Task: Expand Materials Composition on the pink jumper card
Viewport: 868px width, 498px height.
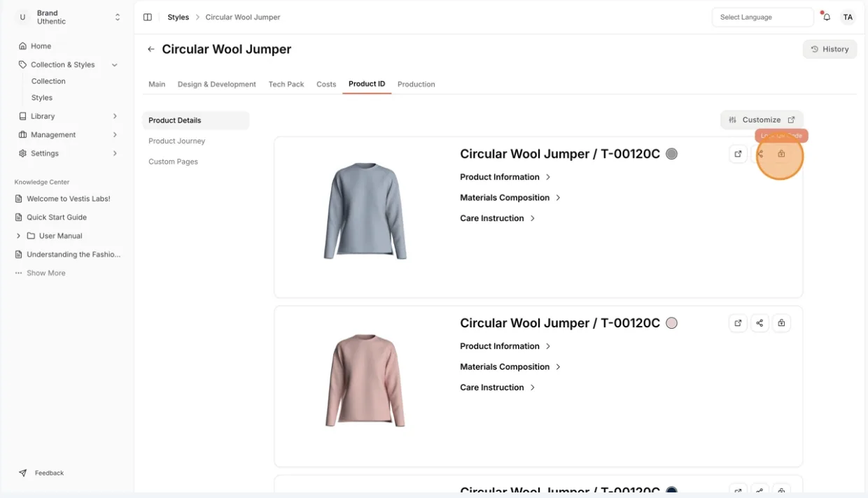Action: (510, 367)
